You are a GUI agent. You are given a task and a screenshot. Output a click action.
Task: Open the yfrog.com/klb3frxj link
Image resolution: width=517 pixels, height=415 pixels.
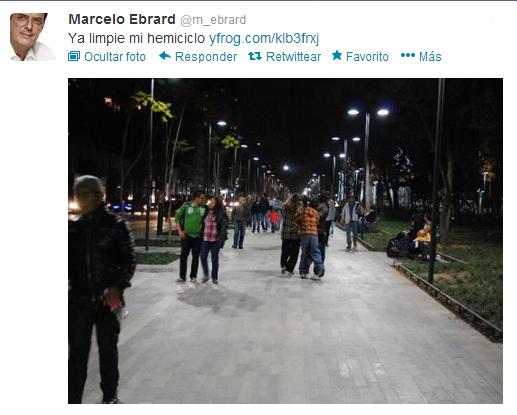click(264, 39)
